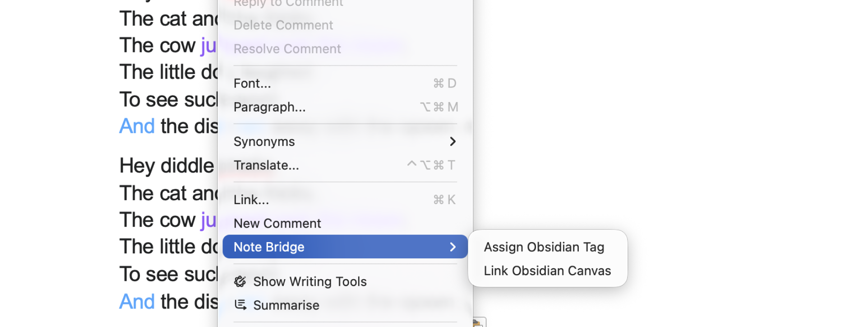
Task: Trigger the Summarise action
Action: point(286,305)
